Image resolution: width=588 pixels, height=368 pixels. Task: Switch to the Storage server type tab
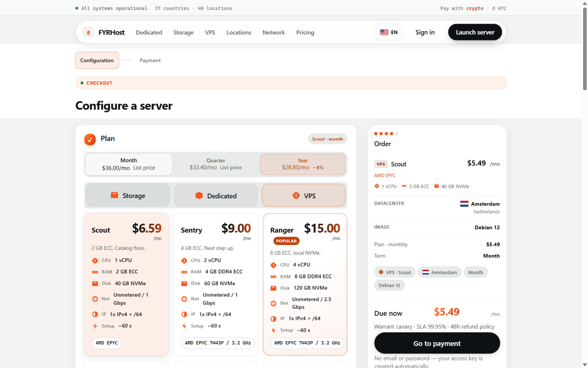point(128,195)
